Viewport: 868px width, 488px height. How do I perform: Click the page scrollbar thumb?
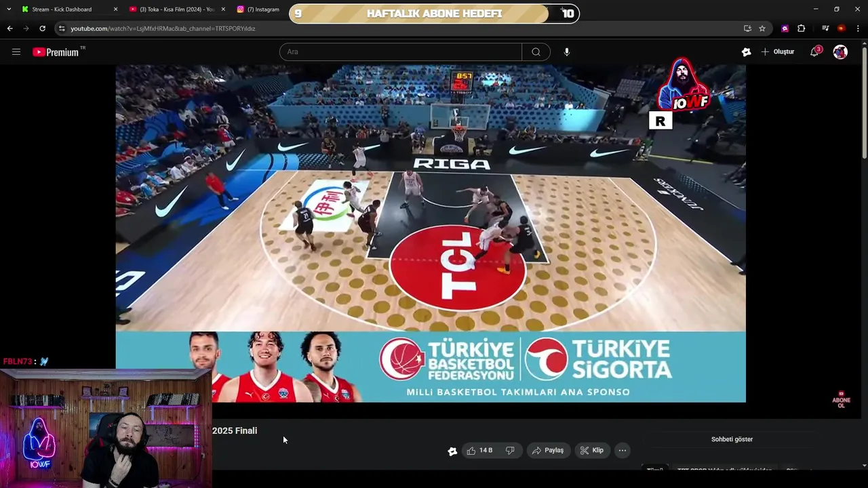point(864,104)
